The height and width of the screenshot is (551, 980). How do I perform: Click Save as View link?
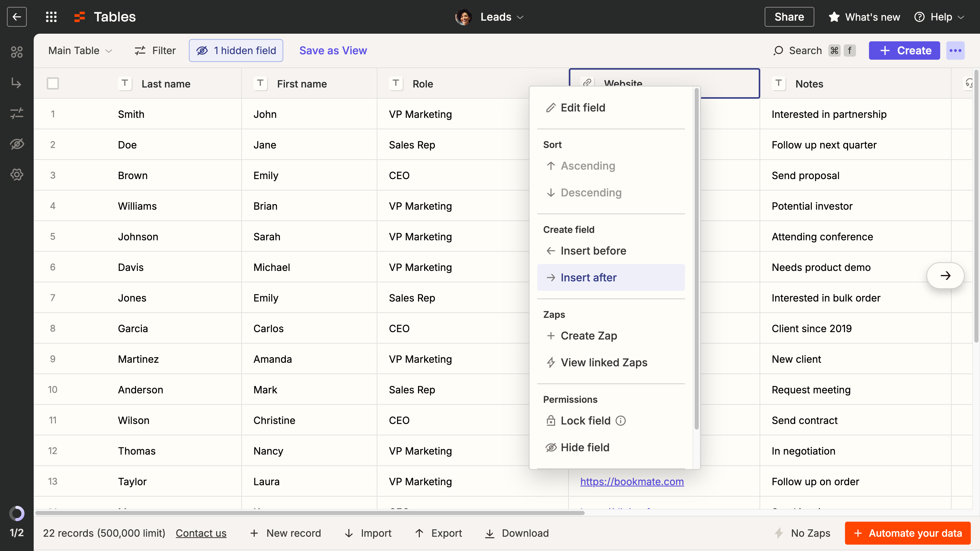(x=333, y=51)
